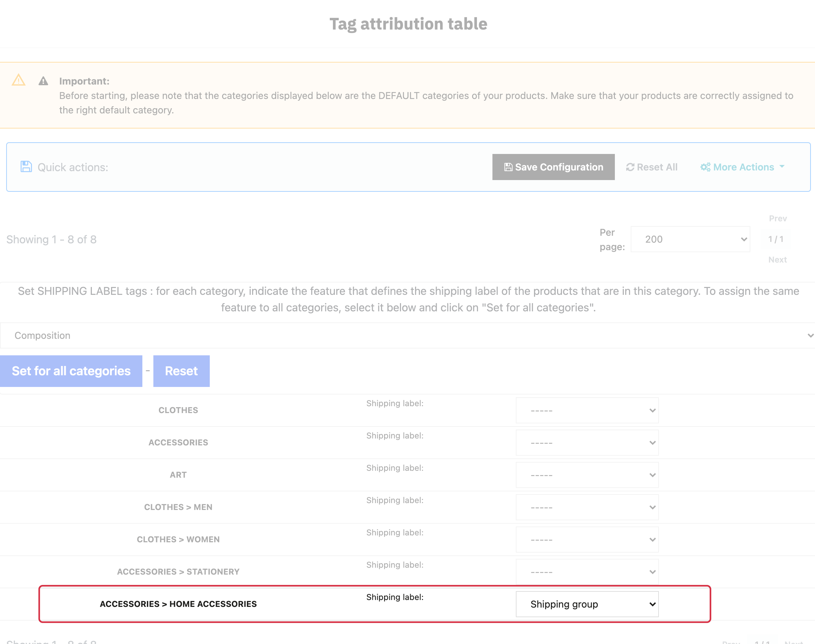815x644 pixels.
Task: Click the top Showing 1 - 8 of 8 text
Action: [51, 240]
